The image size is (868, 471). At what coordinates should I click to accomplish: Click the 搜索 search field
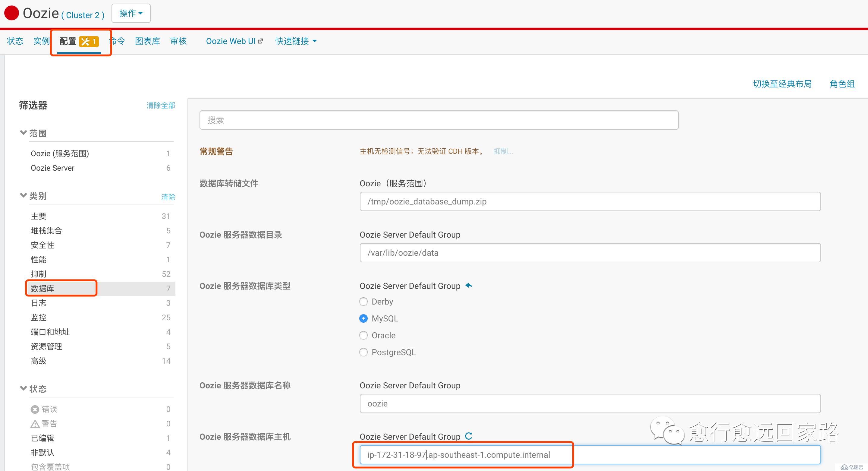point(439,120)
